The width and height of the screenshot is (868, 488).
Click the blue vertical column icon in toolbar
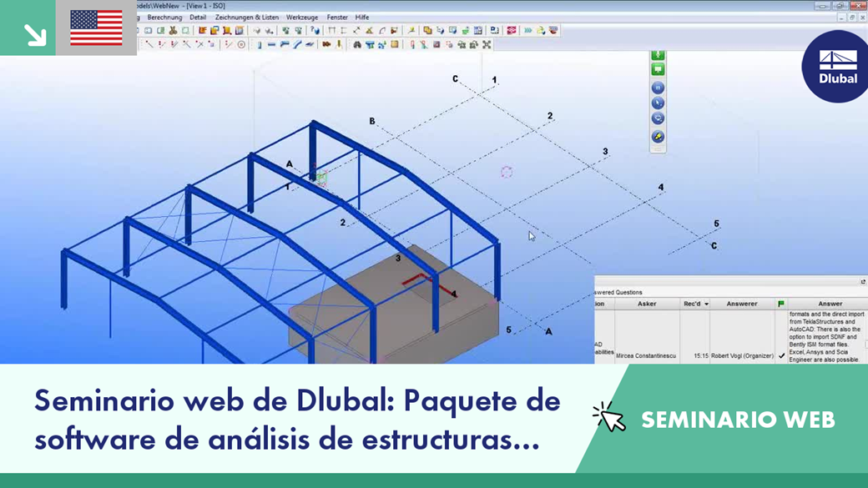pos(259,45)
